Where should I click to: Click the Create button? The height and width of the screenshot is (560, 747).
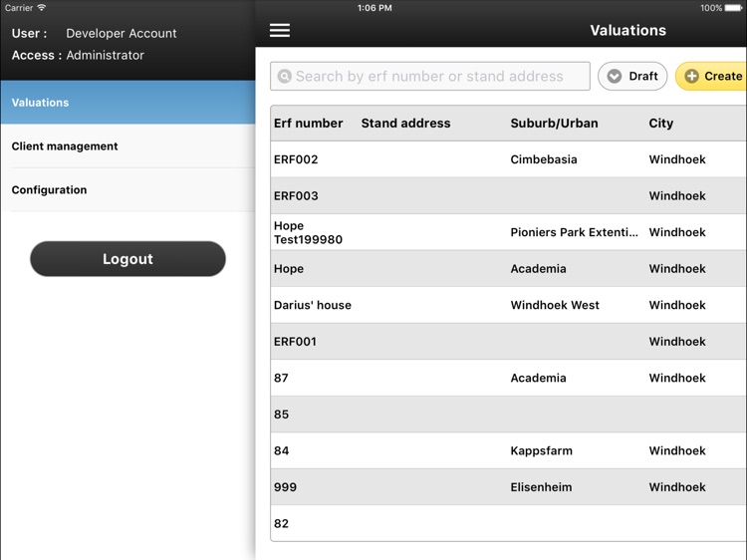click(x=711, y=77)
